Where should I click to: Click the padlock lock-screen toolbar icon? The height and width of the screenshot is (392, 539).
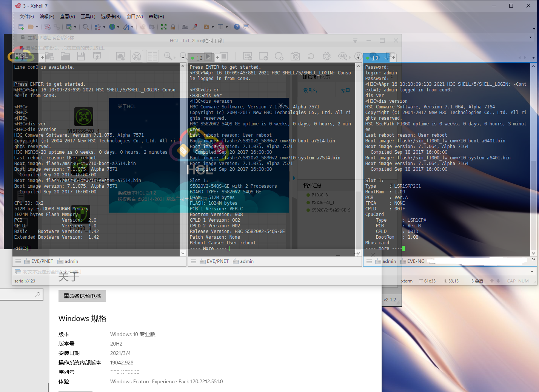coord(173,27)
